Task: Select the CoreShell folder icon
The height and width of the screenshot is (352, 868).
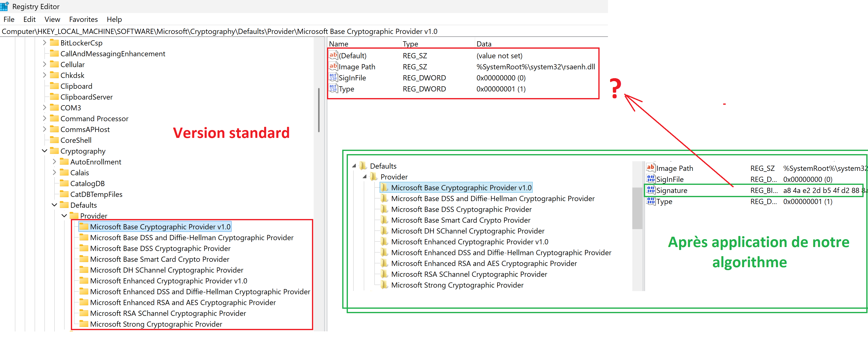Action: point(54,140)
